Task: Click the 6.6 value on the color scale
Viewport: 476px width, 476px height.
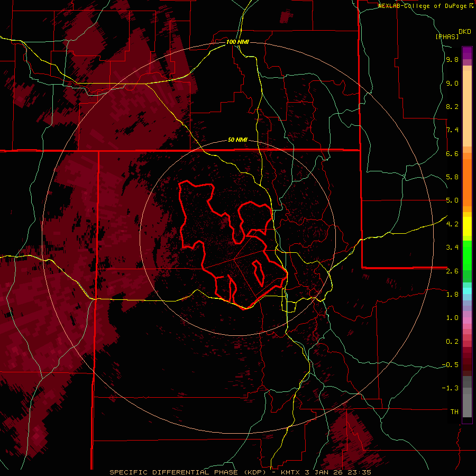Action: click(x=452, y=153)
